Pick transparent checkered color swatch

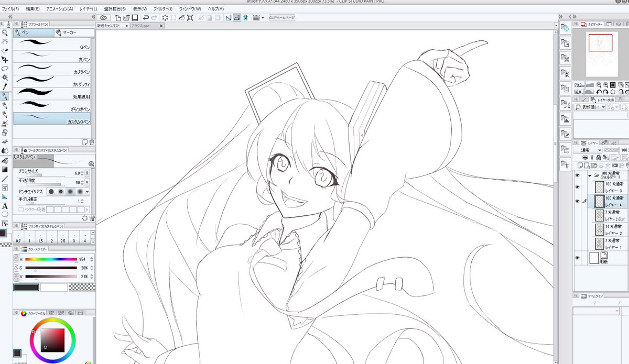[81, 287]
